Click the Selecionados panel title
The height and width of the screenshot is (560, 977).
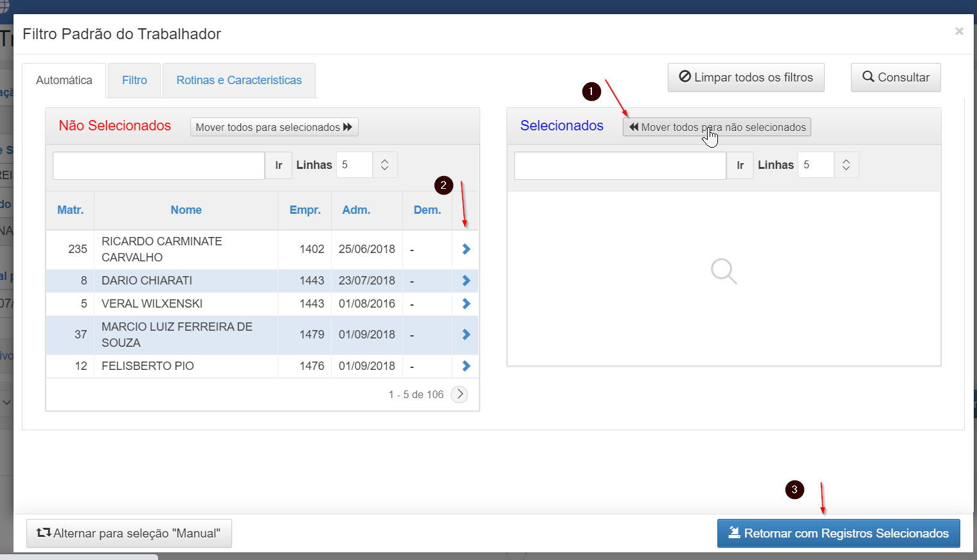562,126
